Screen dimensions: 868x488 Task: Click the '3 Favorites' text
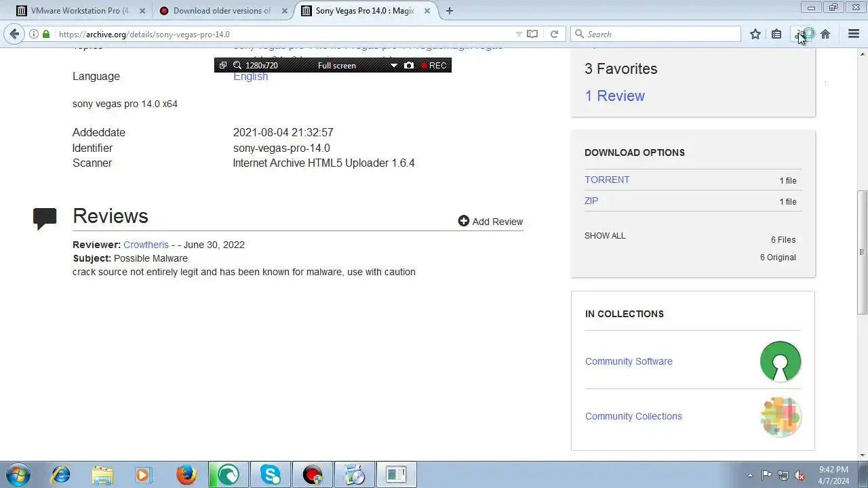[x=620, y=68]
